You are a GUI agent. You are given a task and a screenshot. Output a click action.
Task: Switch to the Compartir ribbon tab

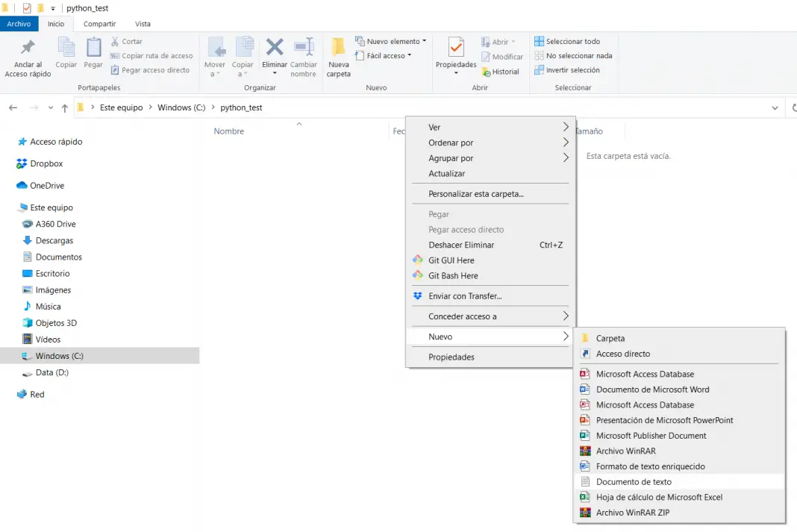pos(99,24)
